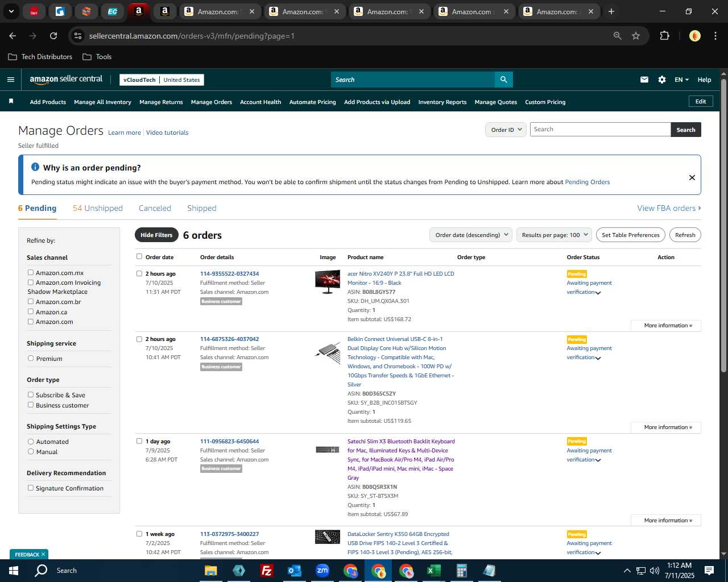
Task: Open Calculator from taskbar
Action: pos(461,571)
